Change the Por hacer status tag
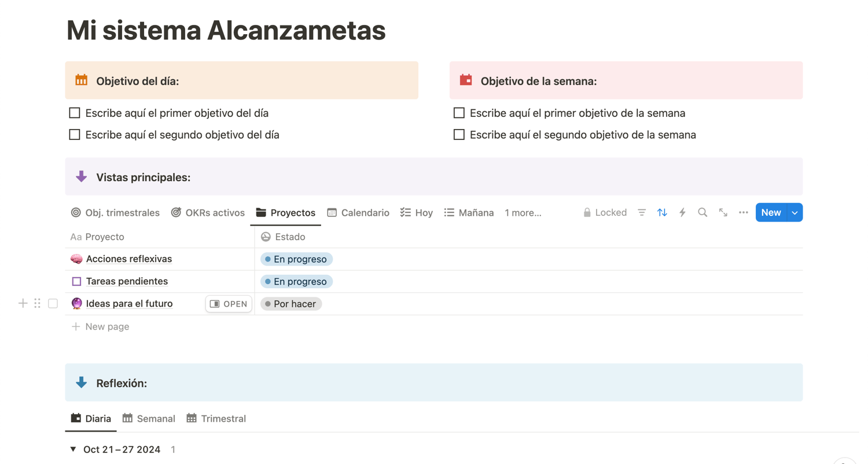868x464 pixels. click(291, 304)
